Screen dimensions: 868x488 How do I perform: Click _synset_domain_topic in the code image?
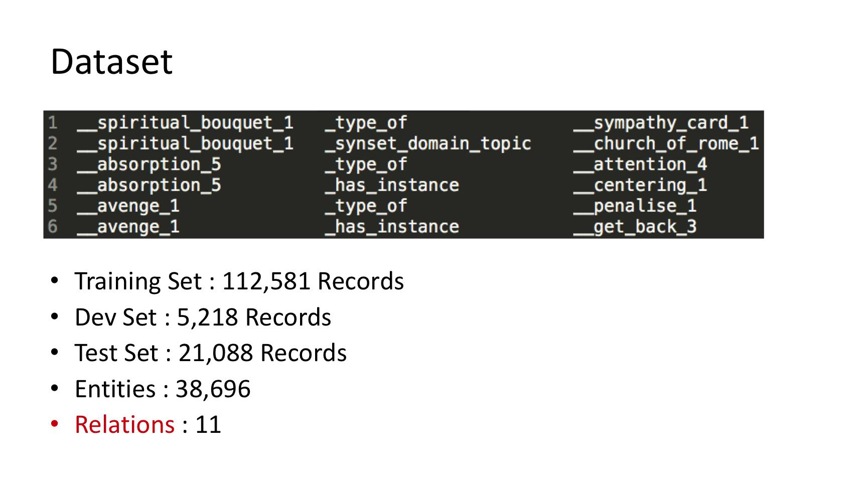pos(427,144)
